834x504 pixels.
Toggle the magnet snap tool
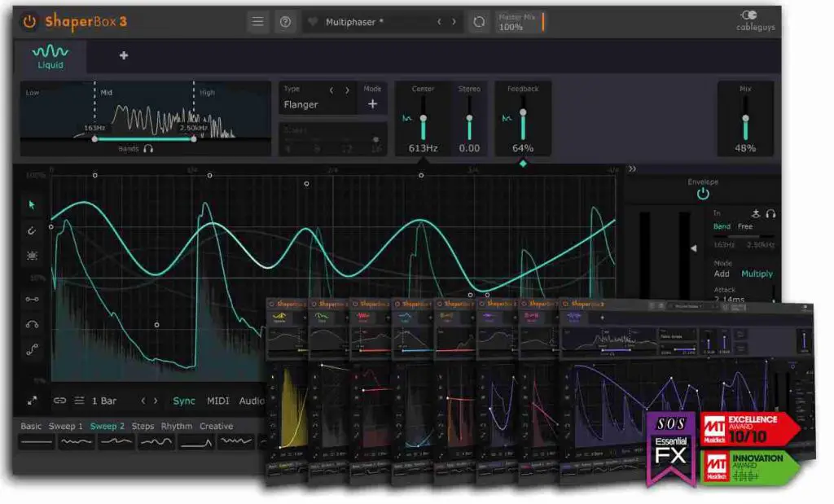[x=32, y=230]
